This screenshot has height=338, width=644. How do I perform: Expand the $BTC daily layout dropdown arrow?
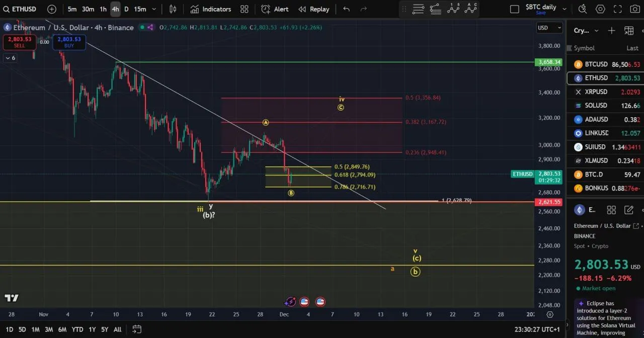tap(564, 9)
